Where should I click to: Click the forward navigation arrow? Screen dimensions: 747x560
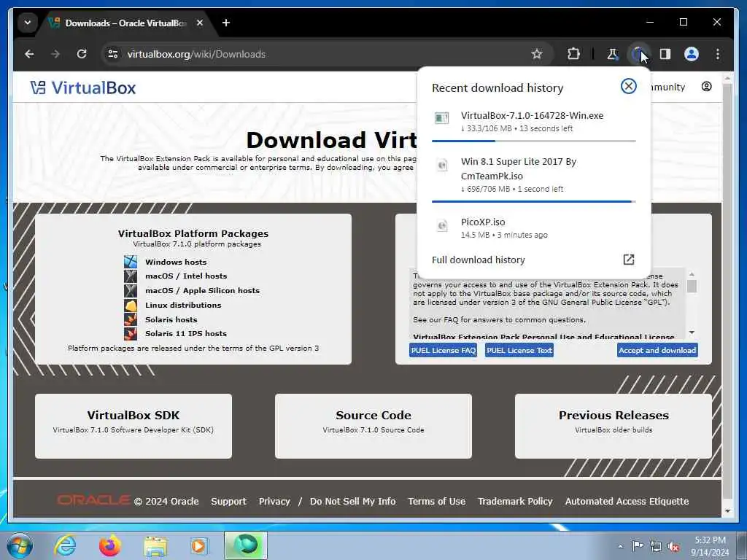pyautogui.click(x=55, y=54)
